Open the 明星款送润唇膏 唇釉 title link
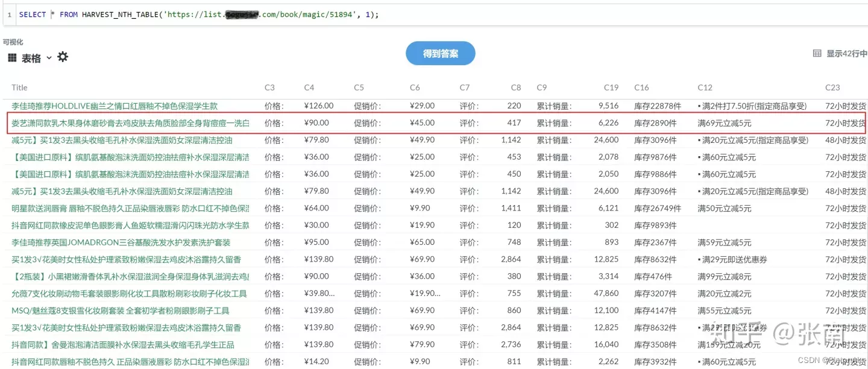The image size is (868, 369). coord(130,208)
